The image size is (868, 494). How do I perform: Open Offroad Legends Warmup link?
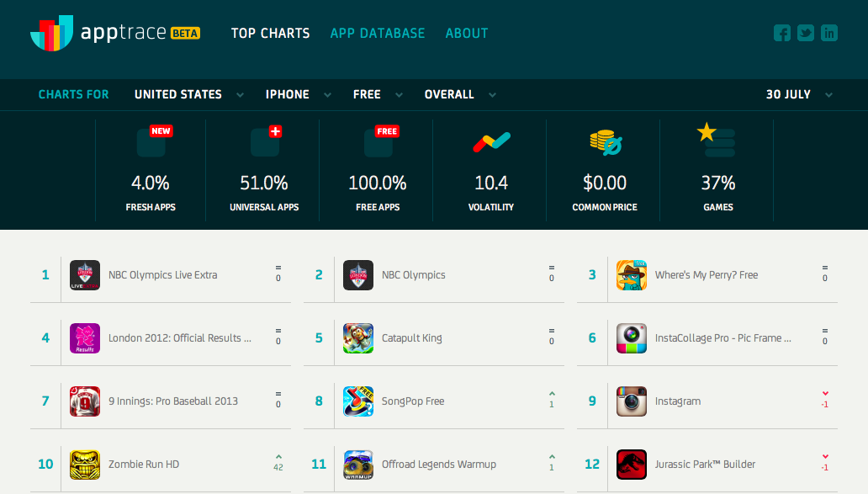pos(439,465)
